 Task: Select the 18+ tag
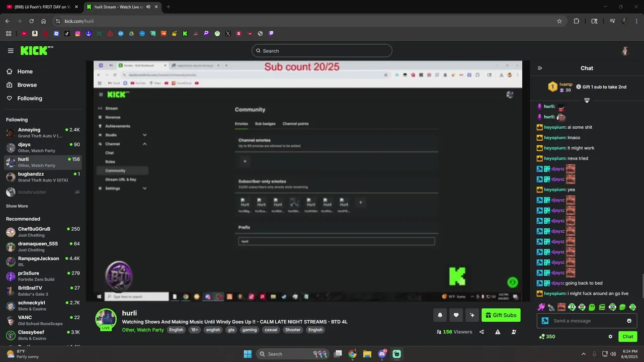point(194,330)
